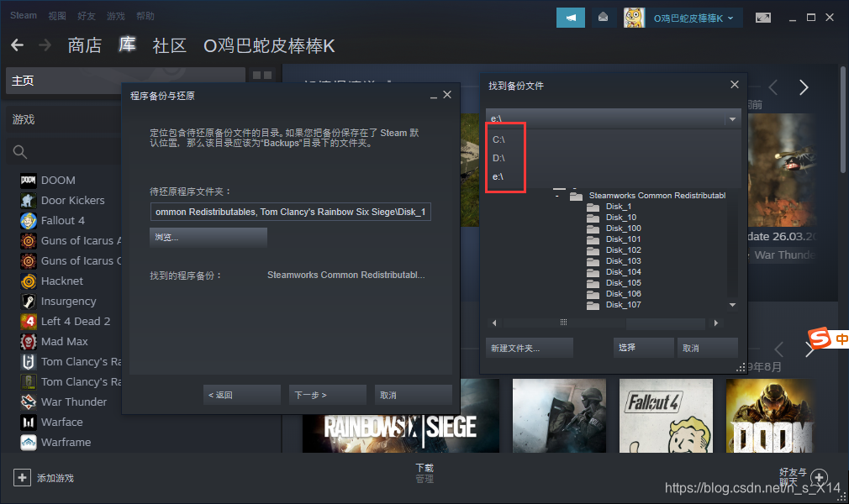This screenshot has width=849, height=504.
Task: Click 取消 in the find backup dialog
Action: click(708, 348)
